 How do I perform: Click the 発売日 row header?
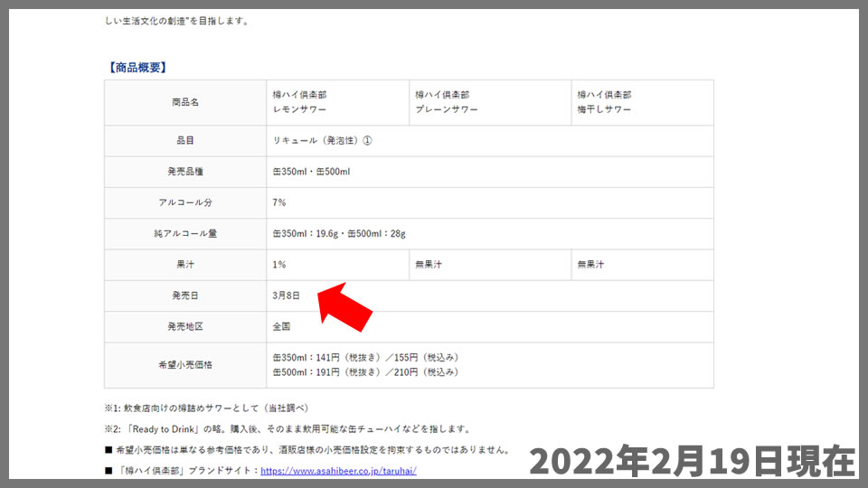[x=185, y=296]
